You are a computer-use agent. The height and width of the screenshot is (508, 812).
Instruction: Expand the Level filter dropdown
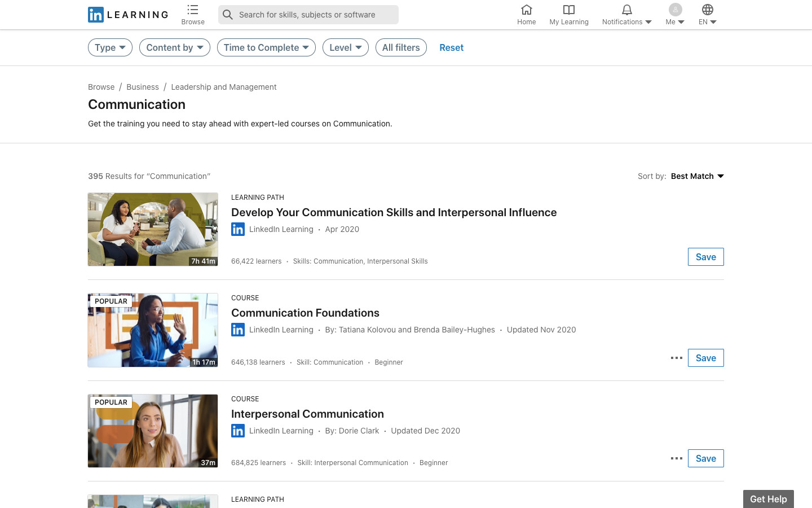[x=345, y=47]
